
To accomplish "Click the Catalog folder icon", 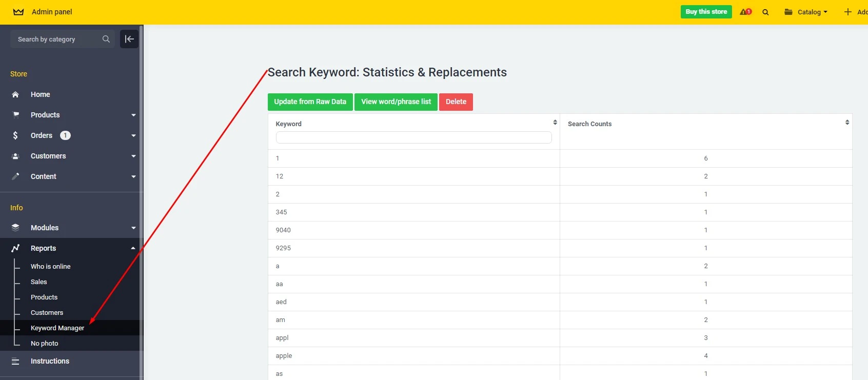I will [788, 12].
